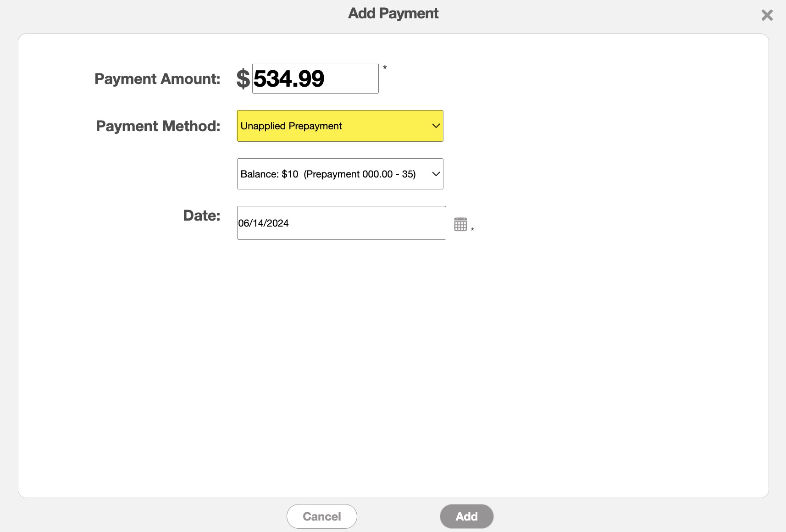Open the Unapplied Prepayment method dropdown
Screen dimensions: 786x532
339,126
